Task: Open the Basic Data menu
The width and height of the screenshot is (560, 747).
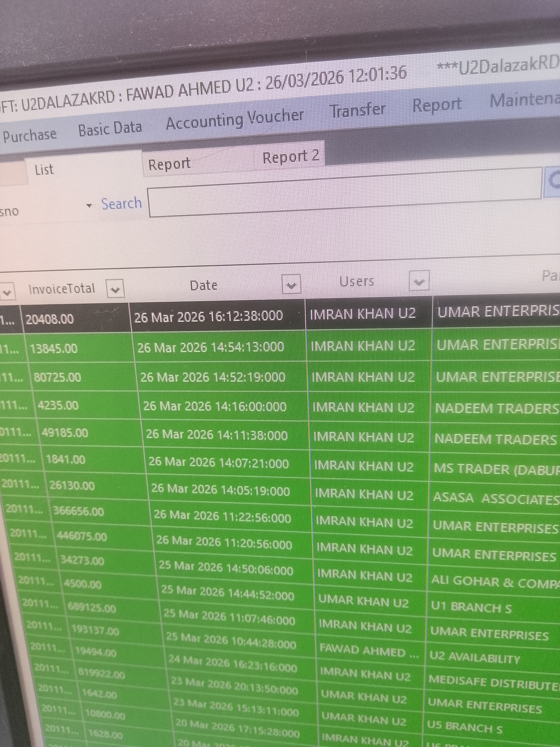Action: click(110, 129)
